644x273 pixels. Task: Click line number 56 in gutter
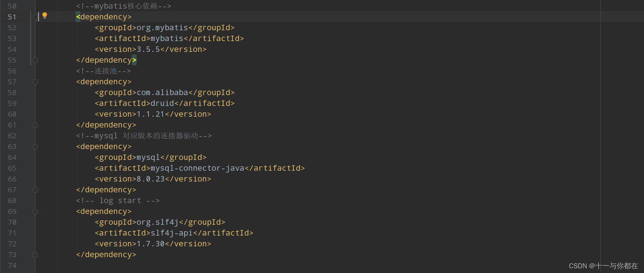point(12,71)
